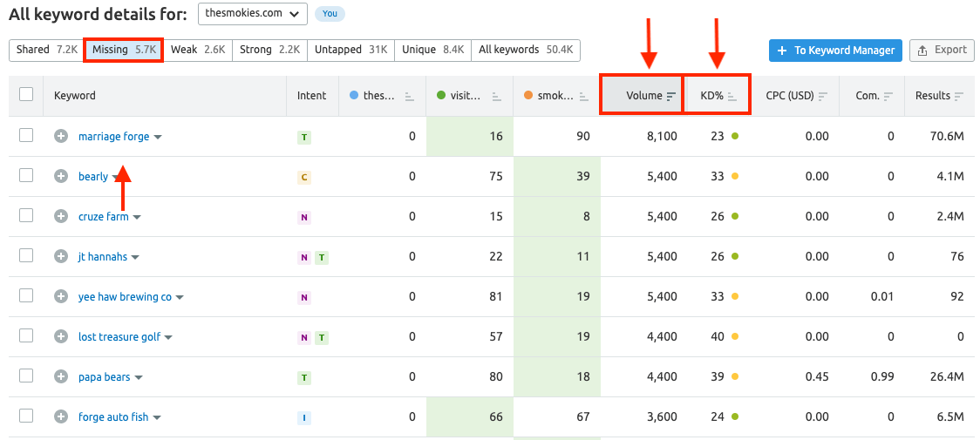This screenshot has width=980, height=440.
Task: Click Keyword column header
Action: tap(74, 96)
